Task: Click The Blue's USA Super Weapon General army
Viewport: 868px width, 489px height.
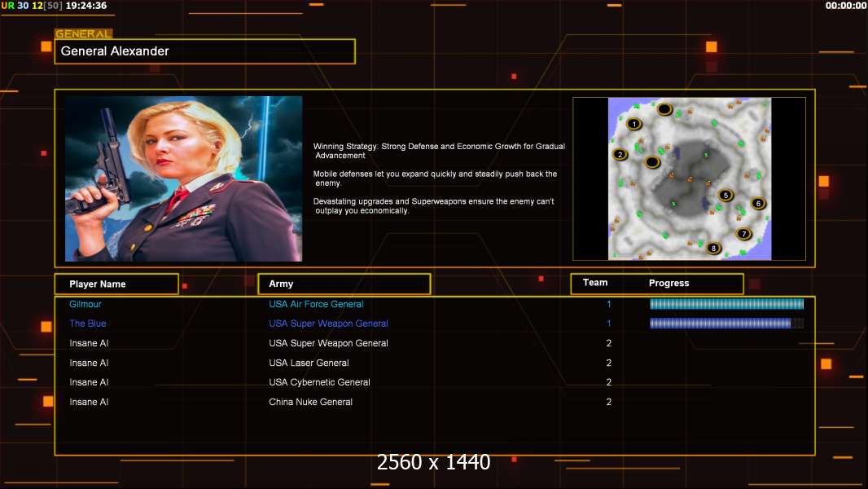Action: pyautogui.click(x=328, y=324)
